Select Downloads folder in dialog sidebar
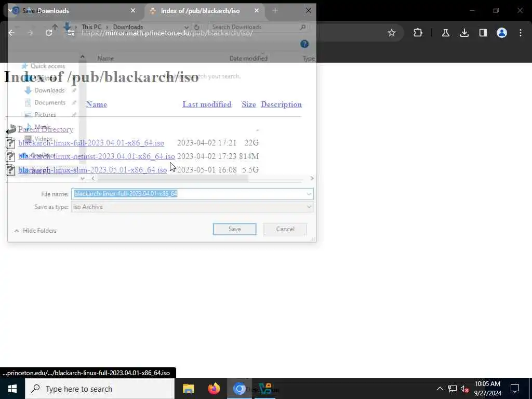This screenshot has height=399, width=532. (x=49, y=90)
